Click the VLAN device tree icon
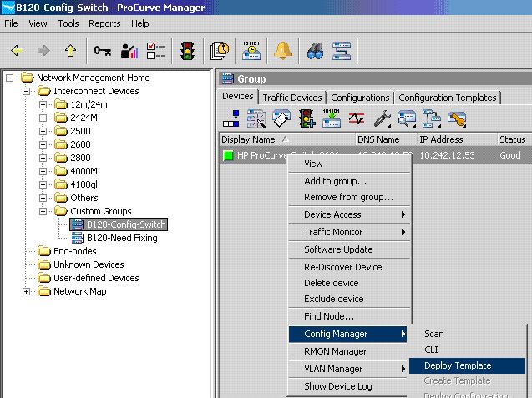Viewport: 532px width, 398px height. 432,118
